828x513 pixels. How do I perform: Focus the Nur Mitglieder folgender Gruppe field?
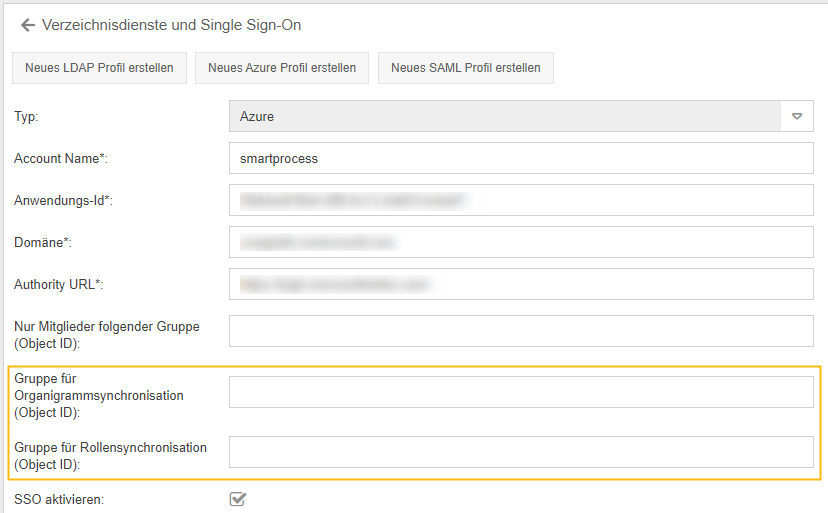[x=521, y=331]
